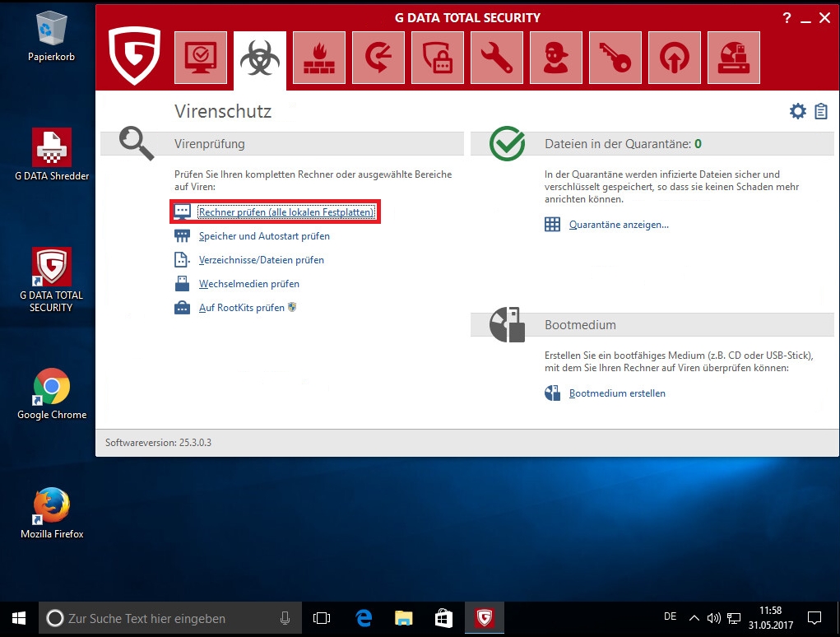Image resolution: width=840 pixels, height=637 pixels.
Task: Open the Parental Controls child icon
Action: [x=556, y=58]
